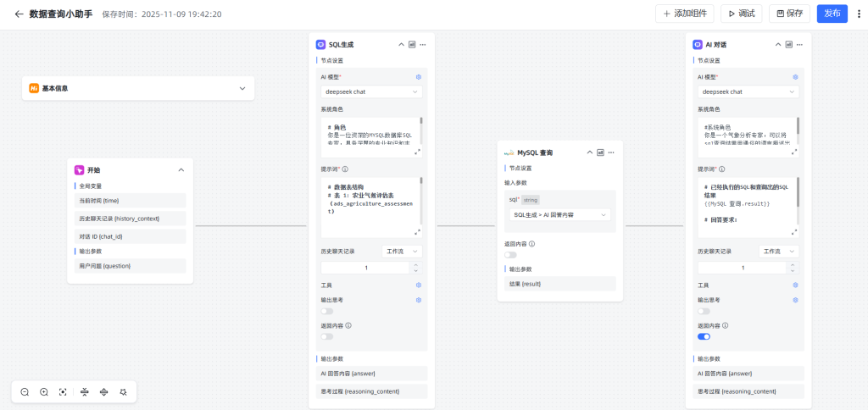Enlarge the 提示词 editor in AI 对话
Screen dimensions: 868x410
point(793,232)
